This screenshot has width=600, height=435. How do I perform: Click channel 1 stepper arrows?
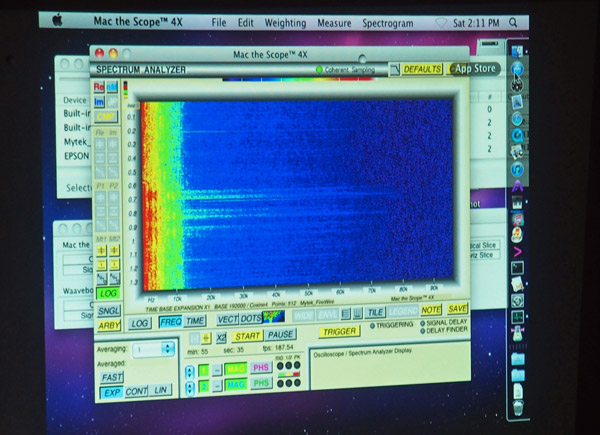pyautogui.click(x=190, y=373)
